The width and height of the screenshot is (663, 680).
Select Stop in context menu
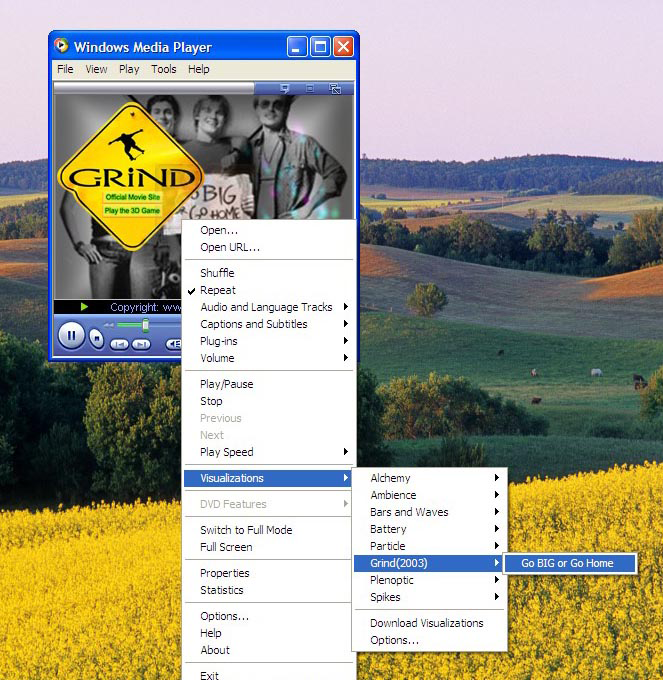pyautogui.click(x=268, y=401)
